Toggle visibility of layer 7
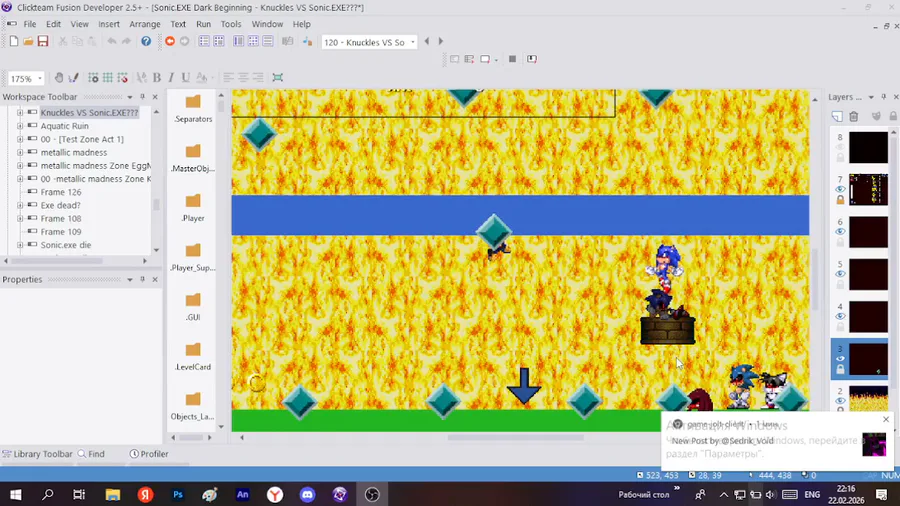The width and height of the screenshot is (900, 506). pos(840,189)
